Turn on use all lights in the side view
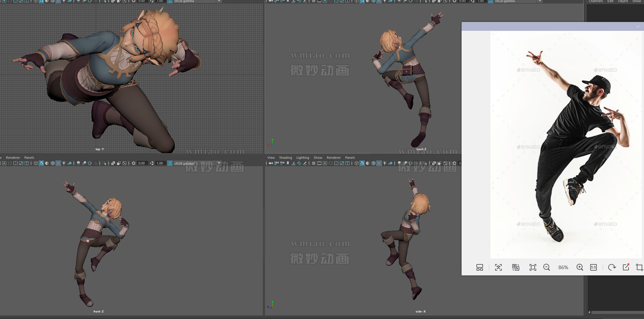644x319 pixels. tap(385, 163)
